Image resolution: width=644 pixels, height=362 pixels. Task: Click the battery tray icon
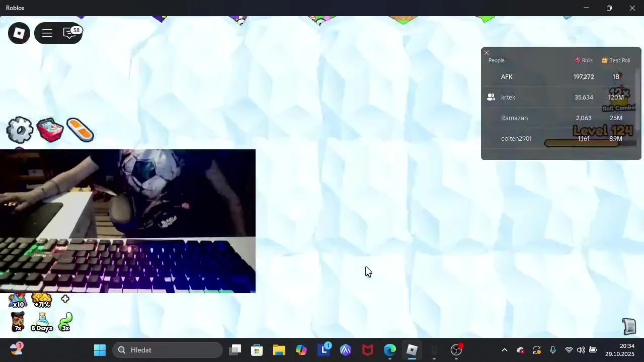pos(593,350)
